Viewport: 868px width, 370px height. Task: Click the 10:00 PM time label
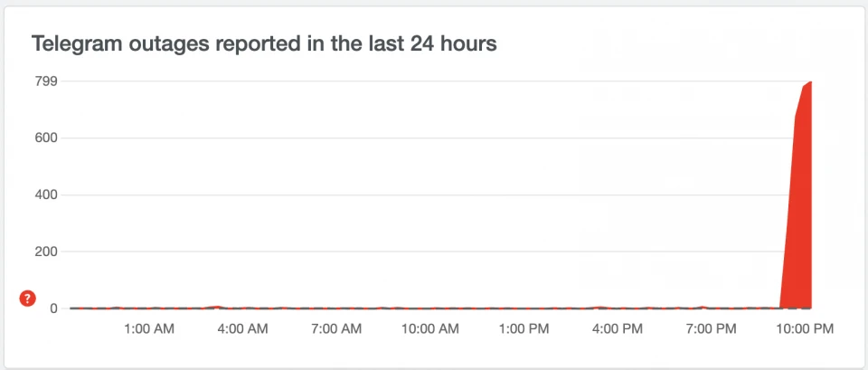(x=804, y=329)
